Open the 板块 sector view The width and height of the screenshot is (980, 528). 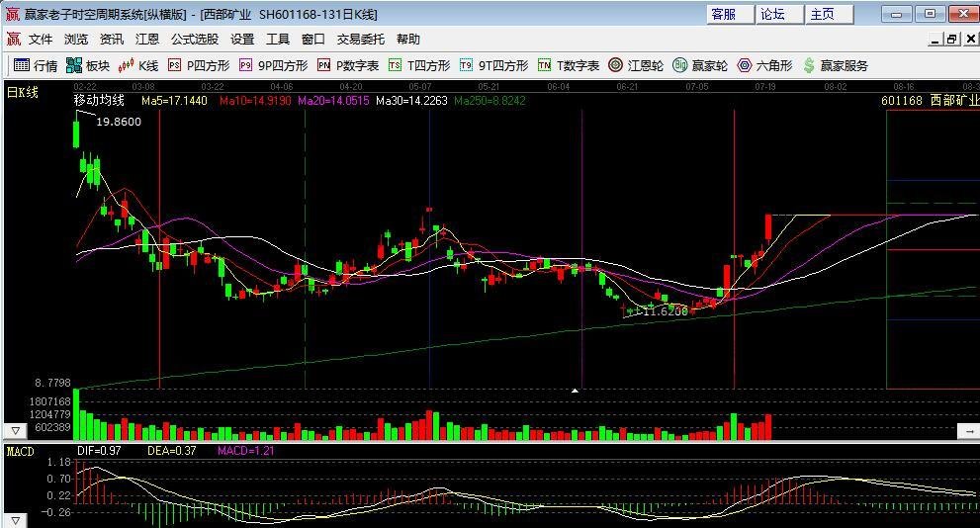tap(87, 65)
